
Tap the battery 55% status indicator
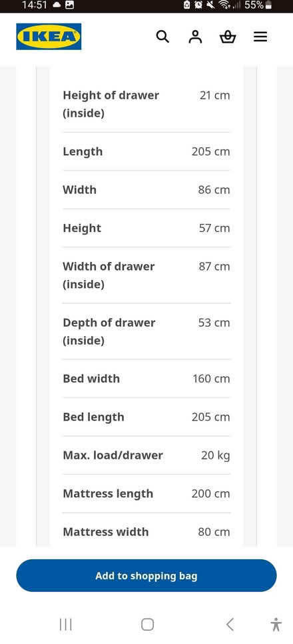tap(258, 5)
